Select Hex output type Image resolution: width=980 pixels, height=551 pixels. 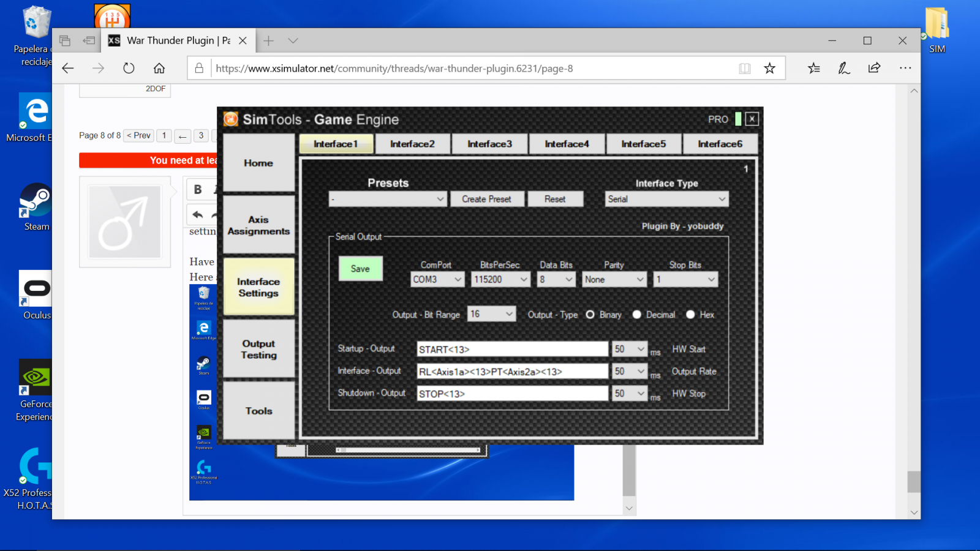(x=690, y=315)
